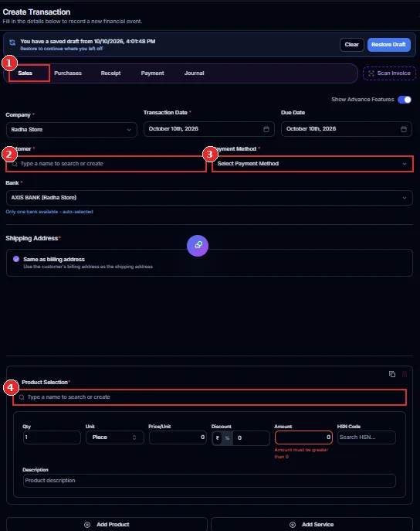Click the 'Only one bank available - auto-selected' note
This screenshot has width=420, height=531.
coord(49,212)
